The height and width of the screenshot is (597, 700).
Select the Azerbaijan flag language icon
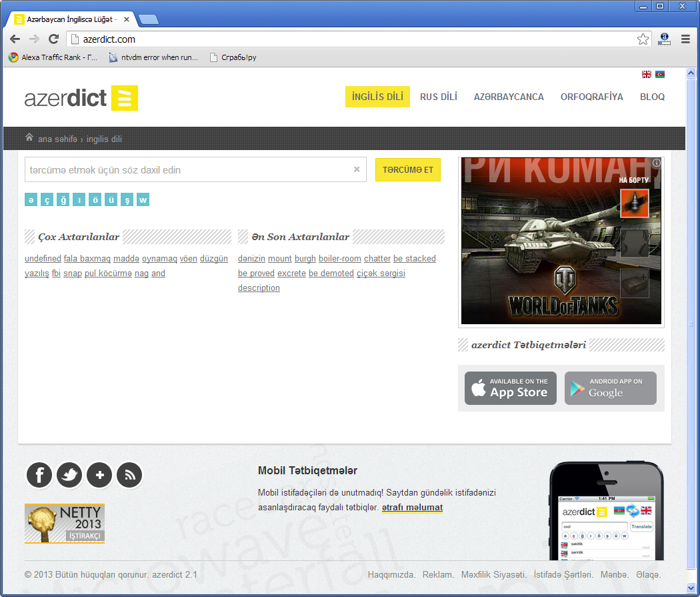click(660, 75)
